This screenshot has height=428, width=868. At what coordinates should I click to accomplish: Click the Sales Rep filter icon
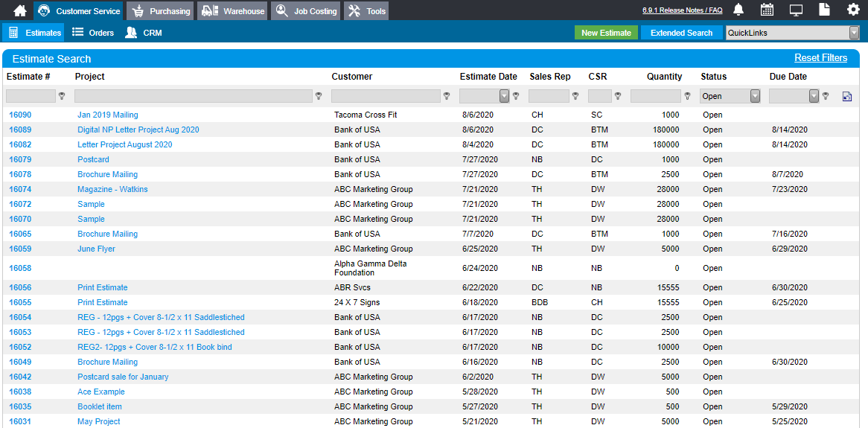[575, 96]
